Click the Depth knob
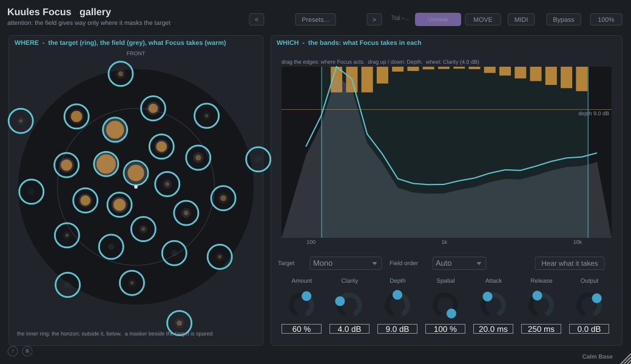The image size is (631, 364). pyautogui.click(x=397, y=305)
